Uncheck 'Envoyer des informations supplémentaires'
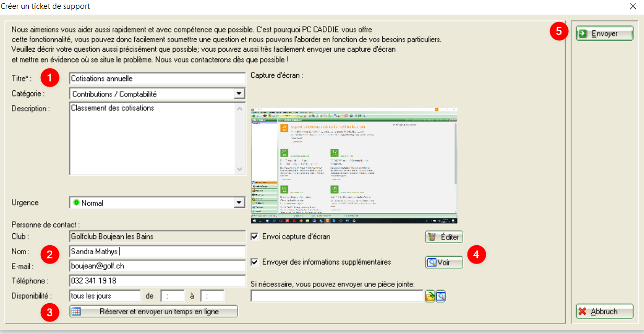 tap(255, 262)
